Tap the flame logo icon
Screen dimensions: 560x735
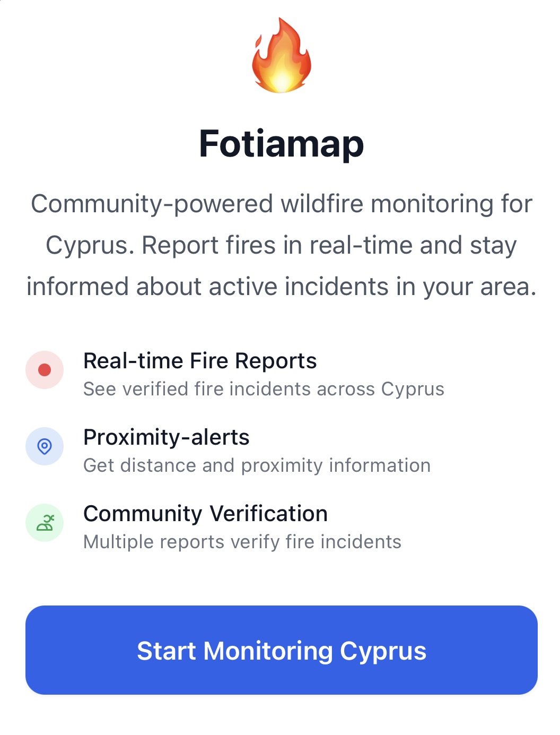click(x=282, y=55)
